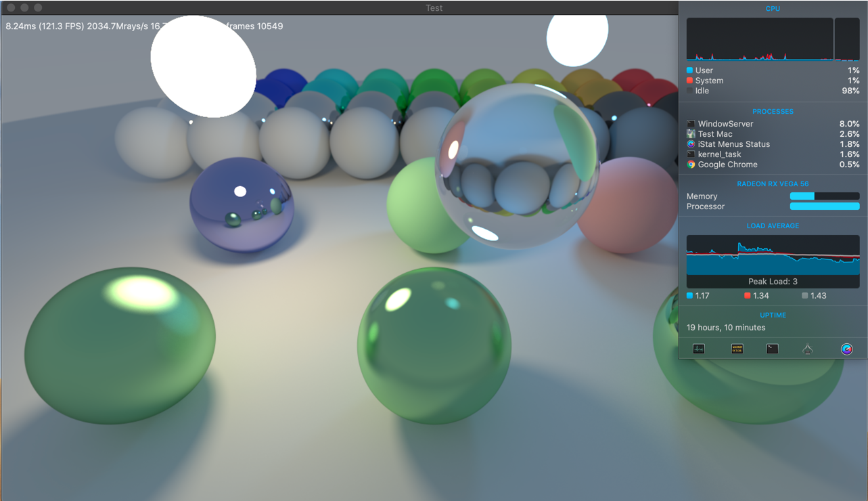Click the colorful iStat Menus gauge icon
This screenshot has height=501, width=868.
(x=846, y=349)
